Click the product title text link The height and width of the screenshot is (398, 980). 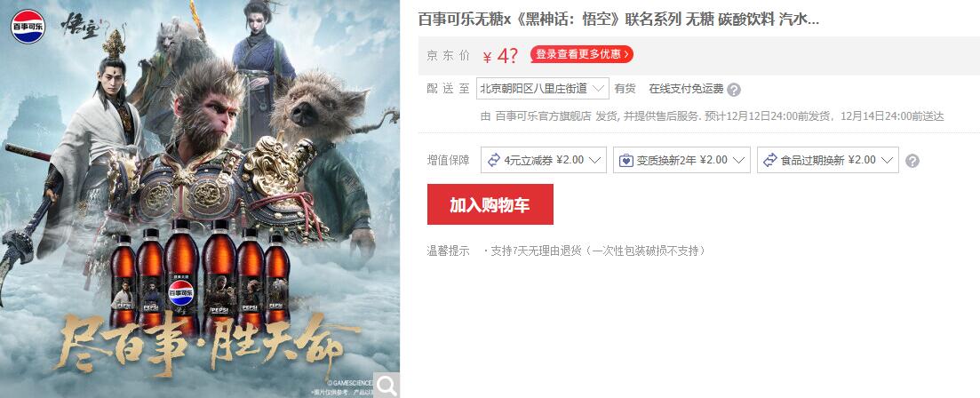(x=618, y=20)
